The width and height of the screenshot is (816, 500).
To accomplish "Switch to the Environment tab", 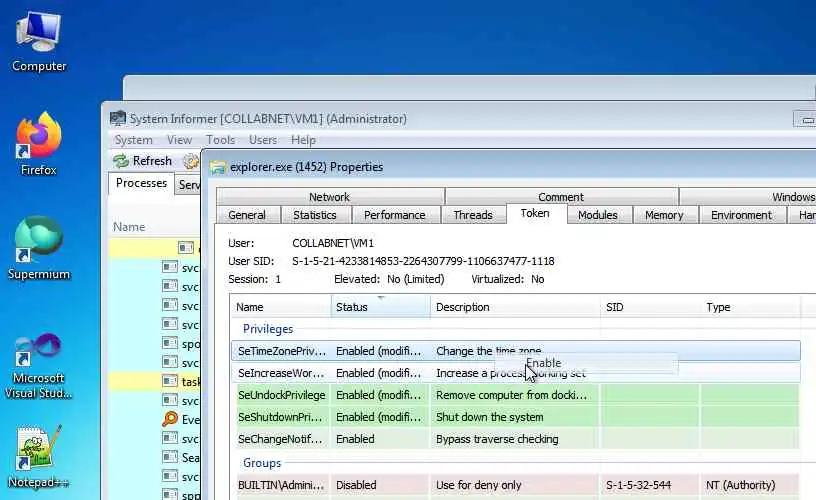I will pos(742,215).
